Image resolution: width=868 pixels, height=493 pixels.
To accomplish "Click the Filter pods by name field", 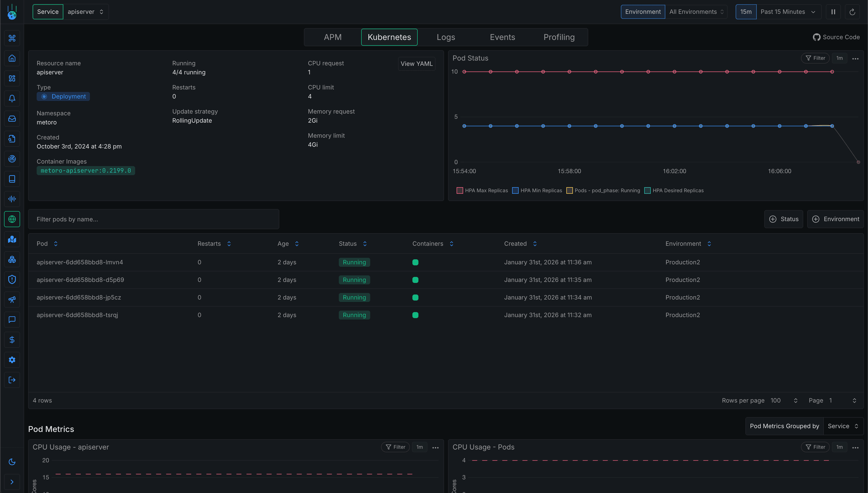I will [x=154, y=219].
